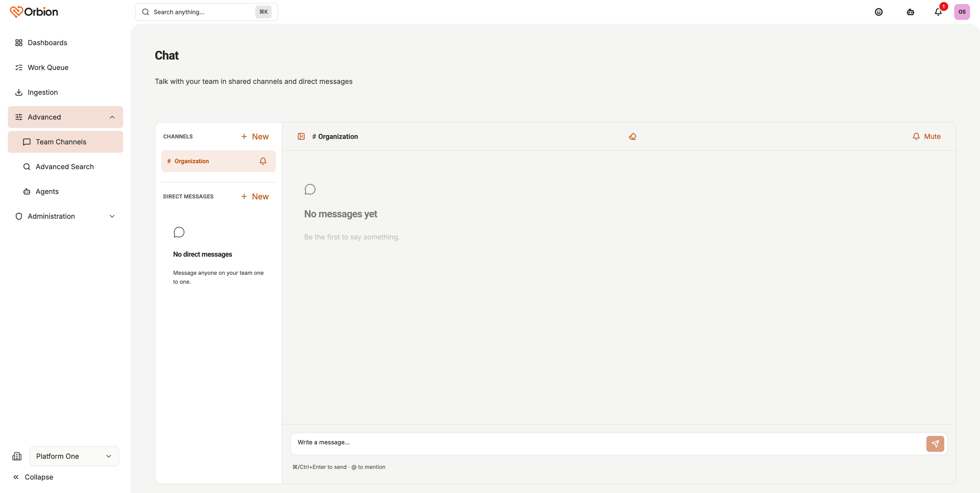Click the No direct messages text
Viewport: 980px width, 493px height.
coord(202,254)
